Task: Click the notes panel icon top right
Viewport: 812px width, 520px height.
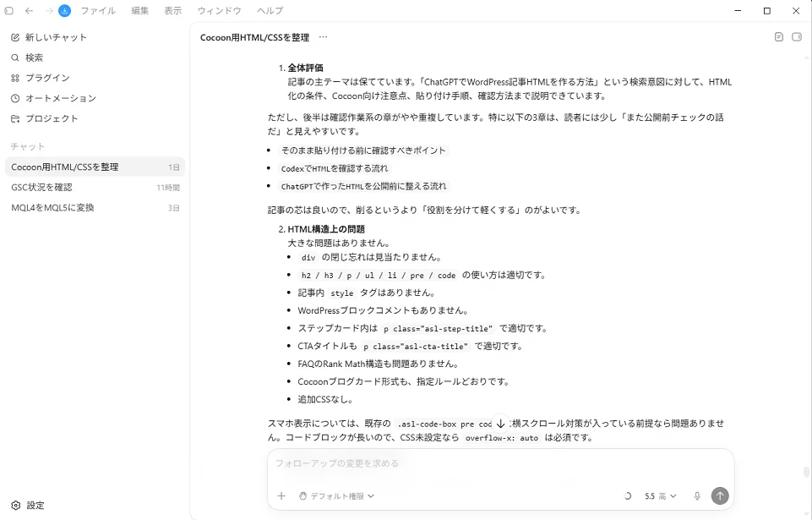Action: (x=779, y=37)
